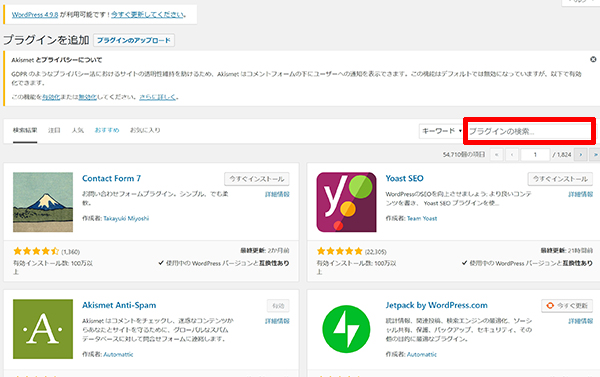
Task: View 詳細情報 for Contact Form 7
Action: (x=277, y=194)
